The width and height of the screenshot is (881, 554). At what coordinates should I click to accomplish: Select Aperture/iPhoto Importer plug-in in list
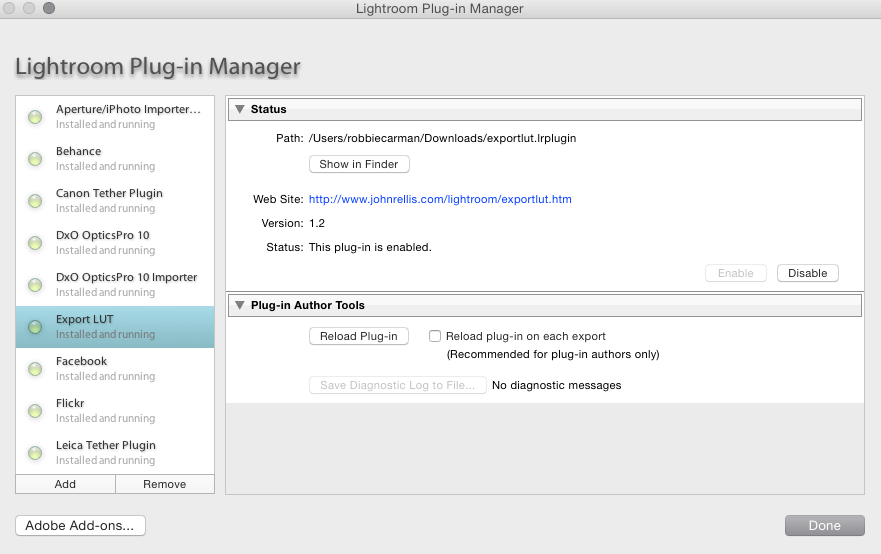[115, 117]
